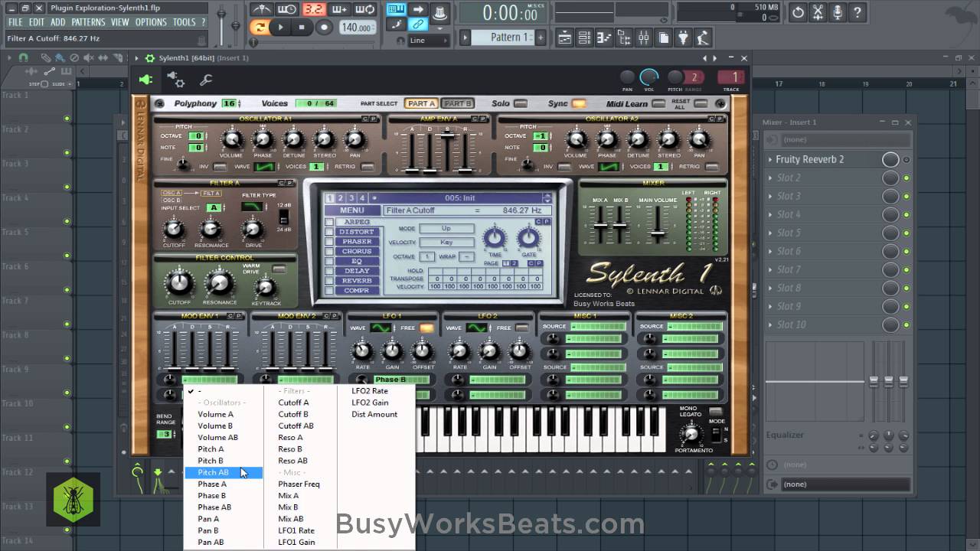Open the Piano roll toolbar icon
The width and height of the screenshot is (980, 551).
604,37
